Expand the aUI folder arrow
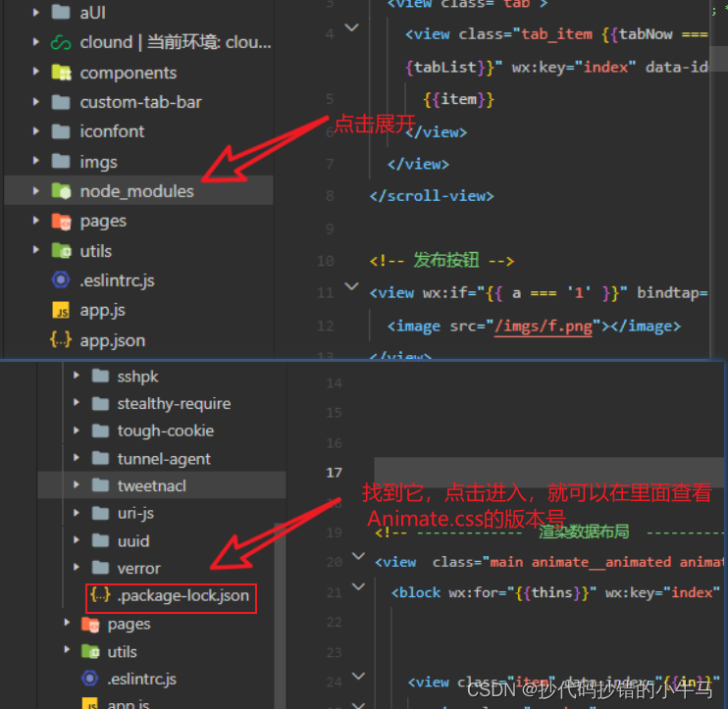The image size is (728, 709). click(x=35, y=13)
